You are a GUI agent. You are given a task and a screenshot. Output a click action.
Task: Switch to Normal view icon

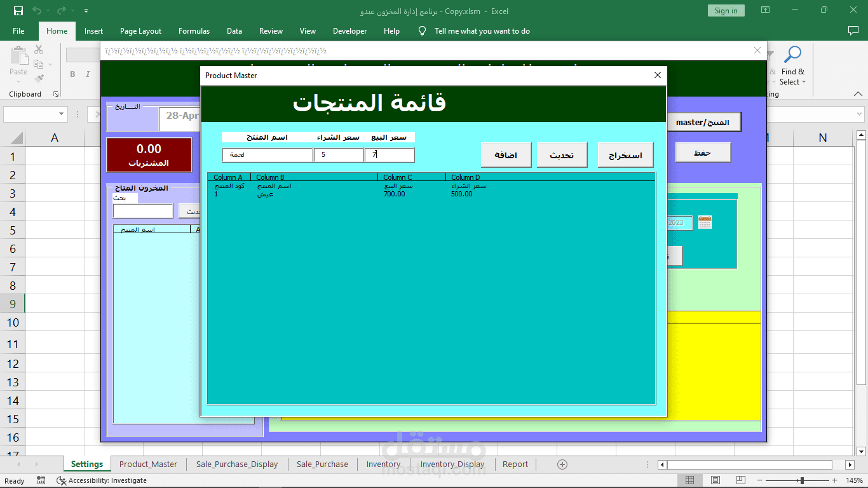(x=690, y=480)
